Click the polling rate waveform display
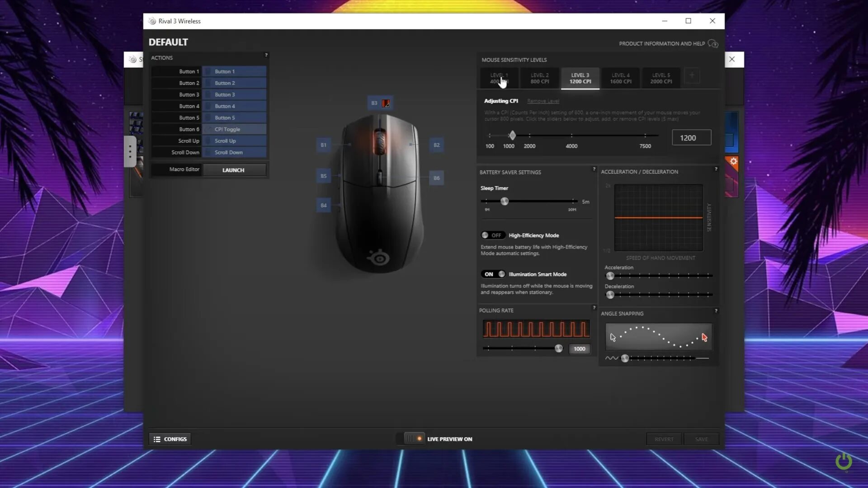The image size is (868, 488). tap(536, 328)
